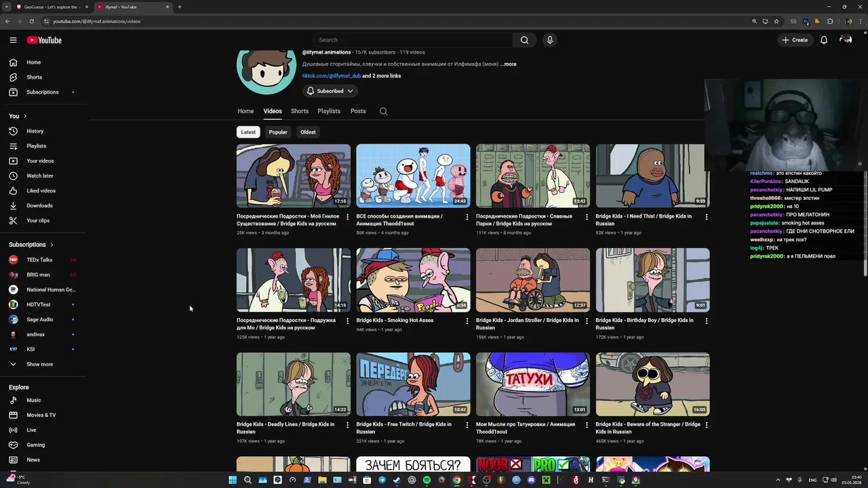
Task: Open Spotify from the taskbar
Action: [x=427, y=480]
